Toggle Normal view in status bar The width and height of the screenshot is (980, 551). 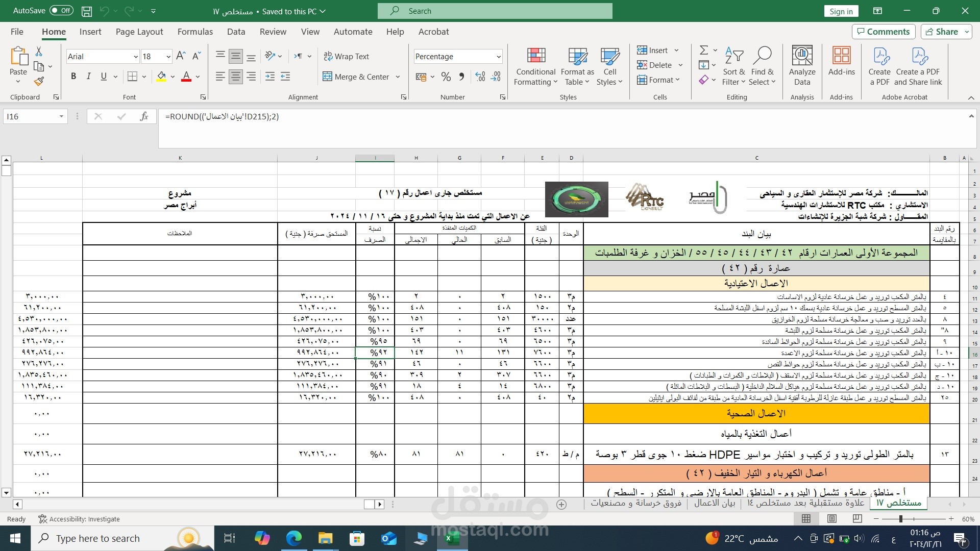806,518
